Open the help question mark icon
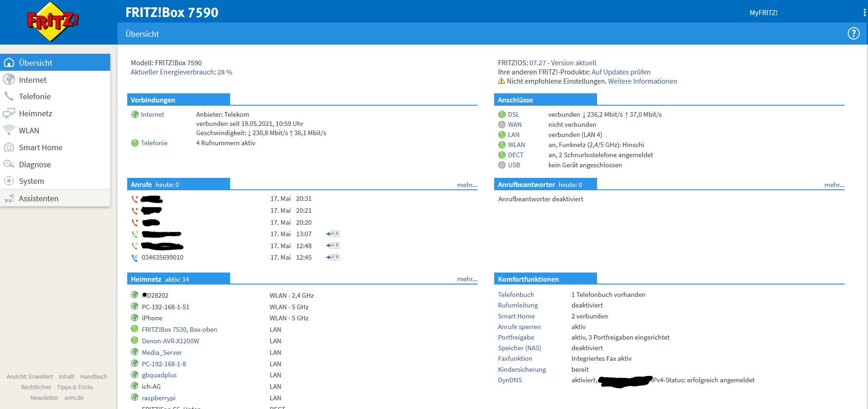The width and height of the screenshot is (868, 409). [x=853, y=34]
